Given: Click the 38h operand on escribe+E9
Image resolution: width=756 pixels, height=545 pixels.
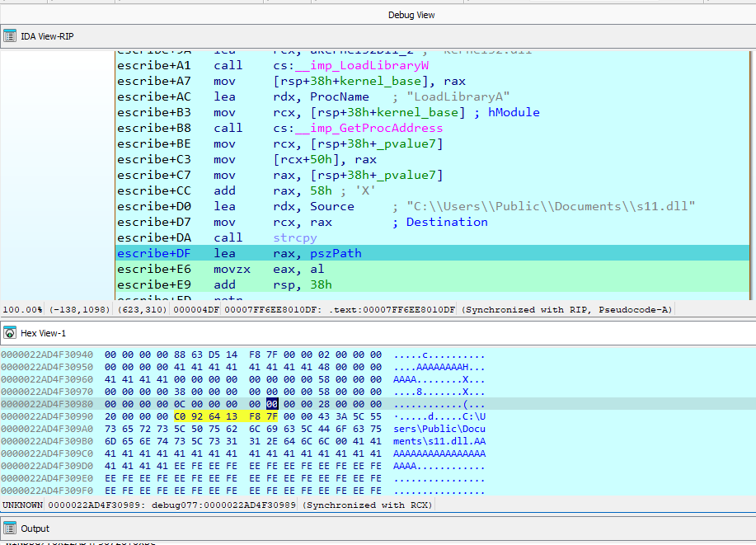Looking at the screenshot, I should [x=321, y=284].
